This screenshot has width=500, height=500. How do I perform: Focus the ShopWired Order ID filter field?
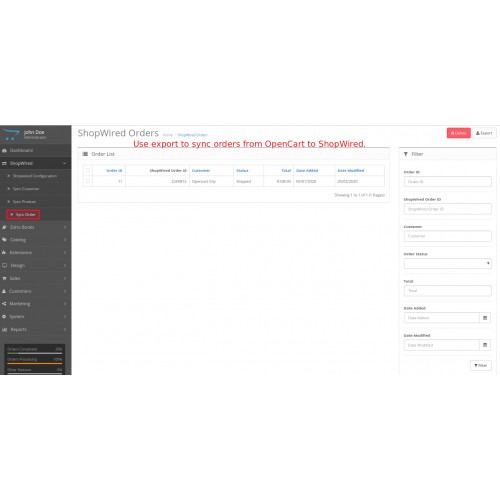click(x=448, y=209)
